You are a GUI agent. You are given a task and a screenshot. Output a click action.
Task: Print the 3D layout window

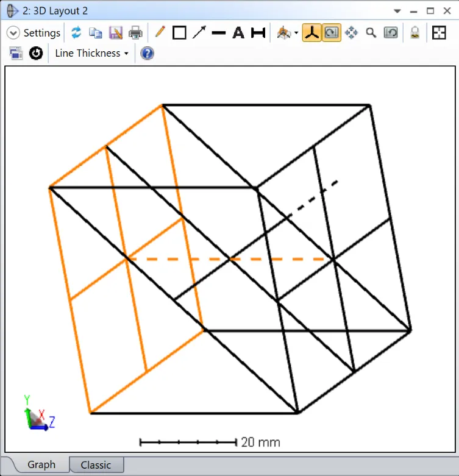point(135,33)
